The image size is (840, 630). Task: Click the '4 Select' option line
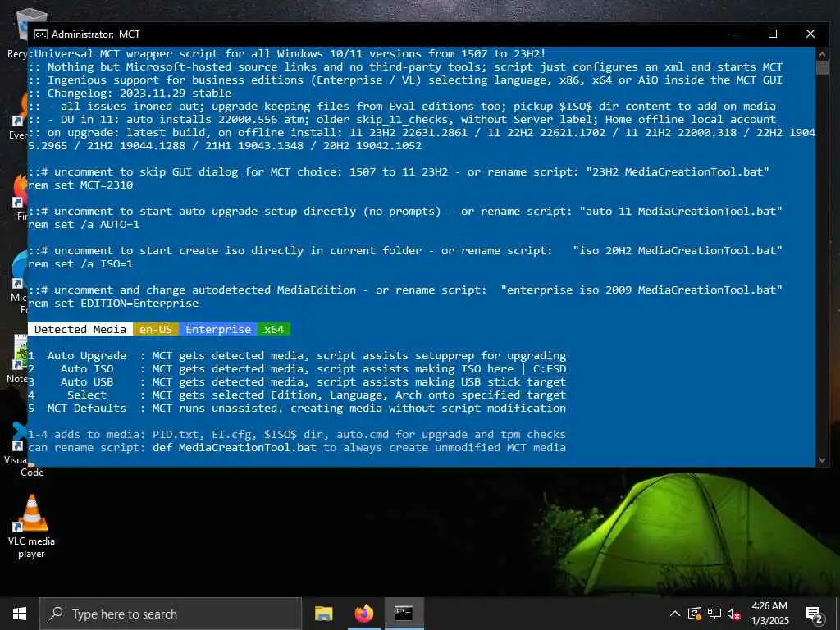click(297, 395)
